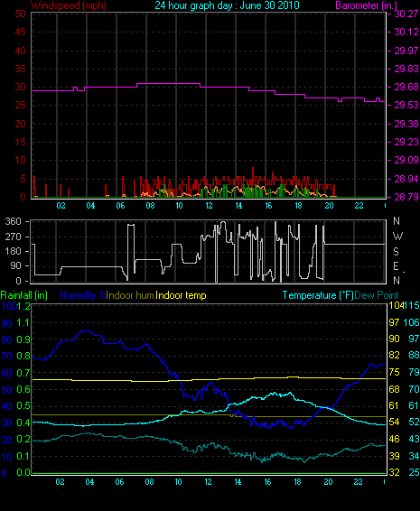Click wind direction axis value "180"
This screenshot has width=420, height=511.
tap(13, 251)
